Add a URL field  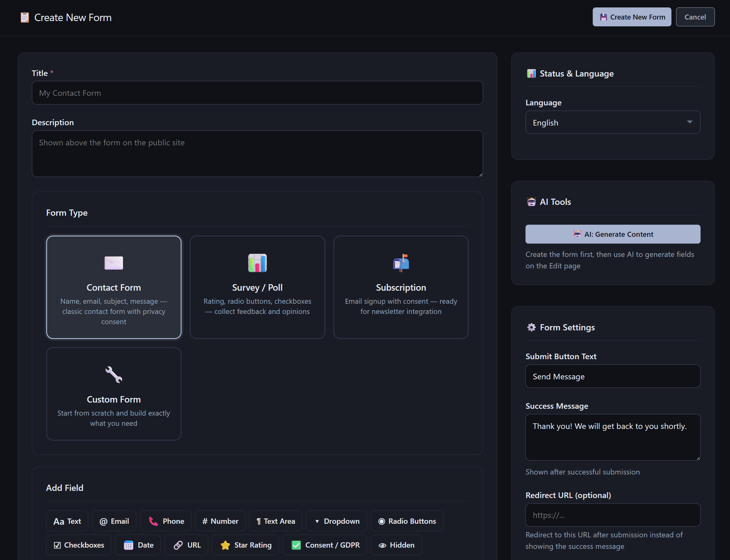click(186, 545)
